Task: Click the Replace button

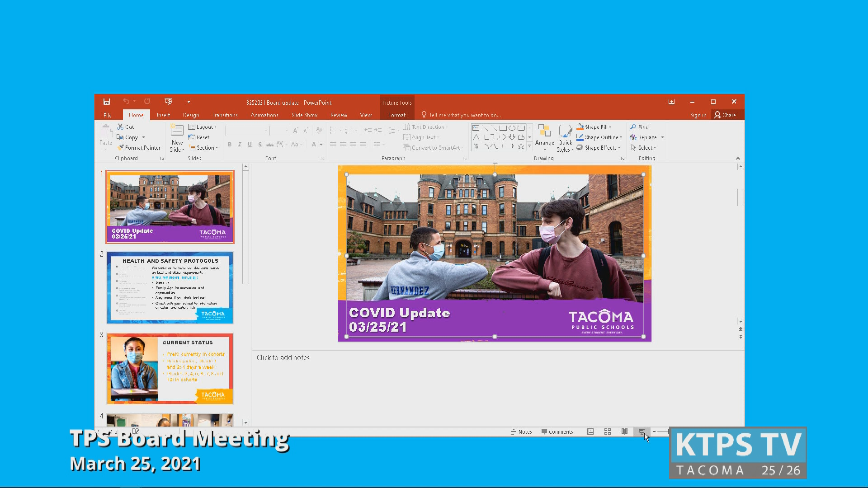Action: click(643, 137)
